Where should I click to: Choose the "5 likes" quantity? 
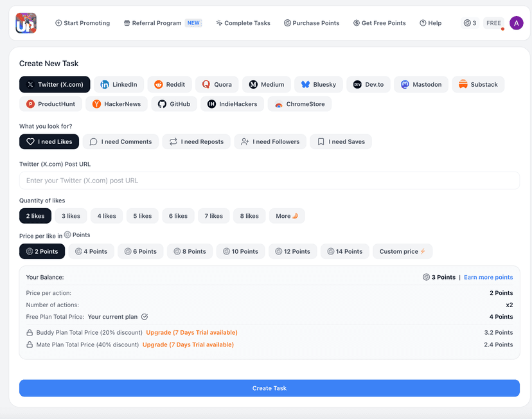142,216
